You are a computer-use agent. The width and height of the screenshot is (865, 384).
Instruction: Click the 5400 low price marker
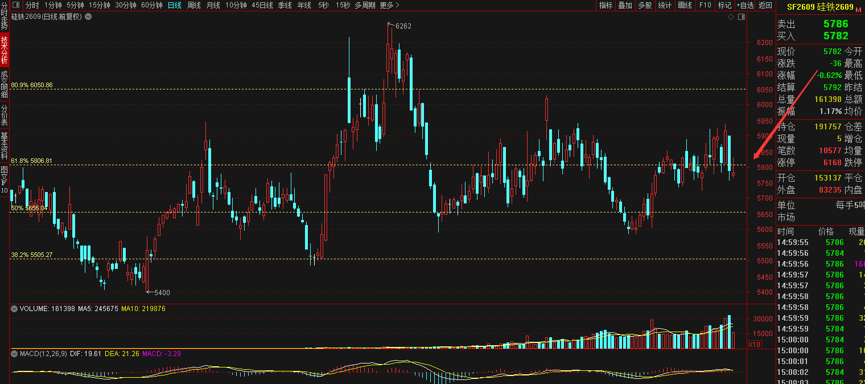(x=162, y=292)
